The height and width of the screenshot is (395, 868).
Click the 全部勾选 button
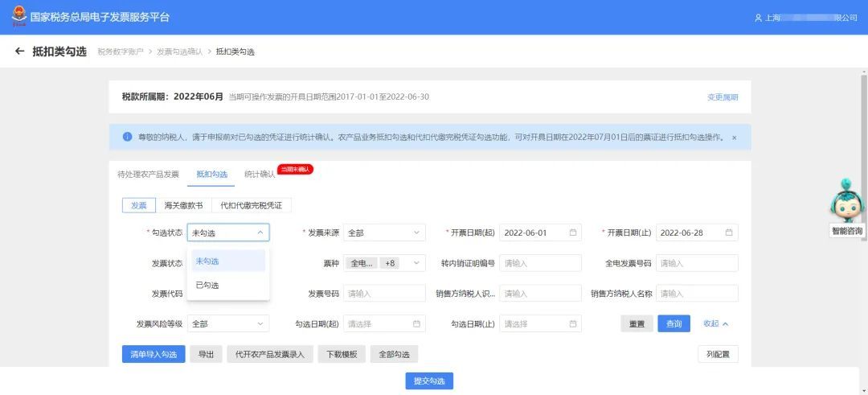(394, 354)
